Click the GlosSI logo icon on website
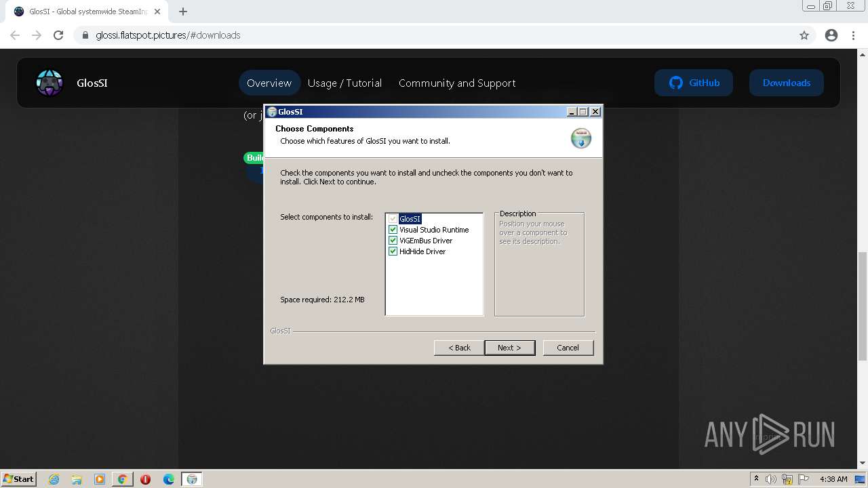The image size is (868, 488). point(50,83)
